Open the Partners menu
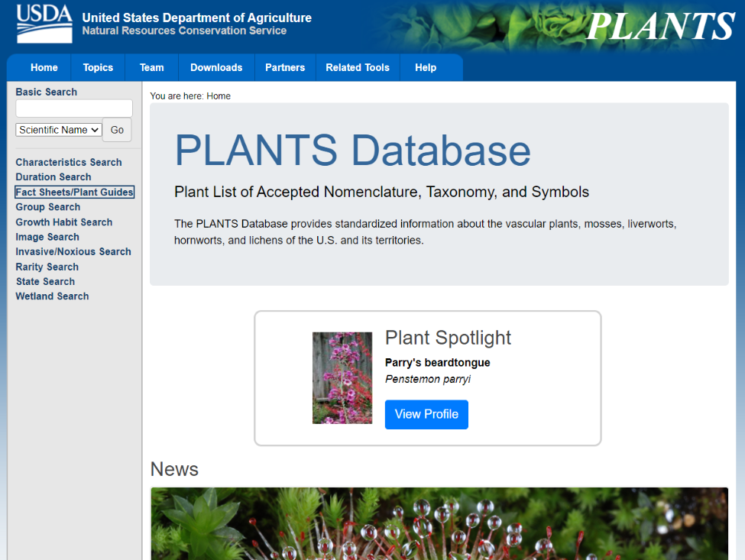The width and height of the screenshot is (745, 560). [285, 67]
